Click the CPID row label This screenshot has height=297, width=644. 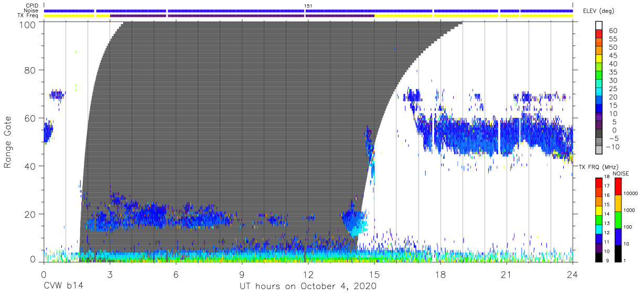33,6
